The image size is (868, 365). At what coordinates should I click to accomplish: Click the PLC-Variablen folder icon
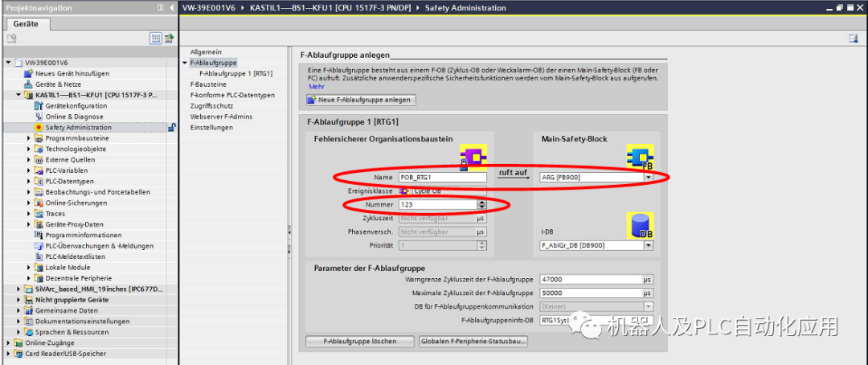(39, 170)
